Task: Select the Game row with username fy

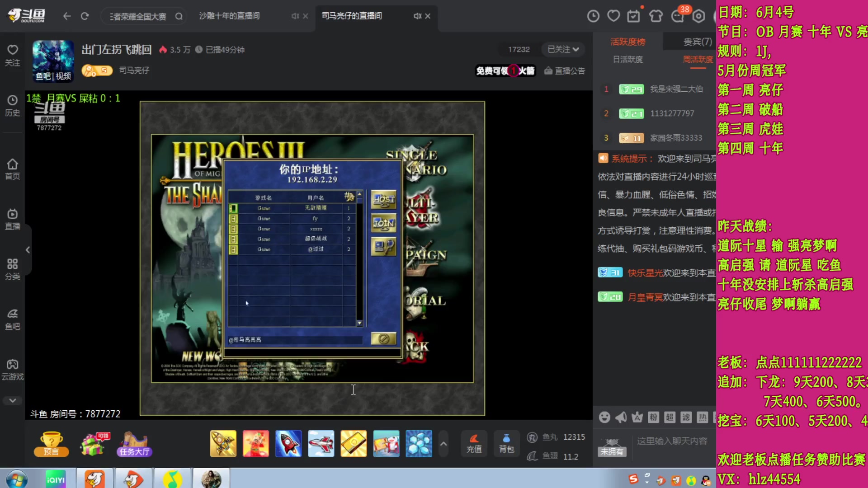Action: [x=292, y=218]
